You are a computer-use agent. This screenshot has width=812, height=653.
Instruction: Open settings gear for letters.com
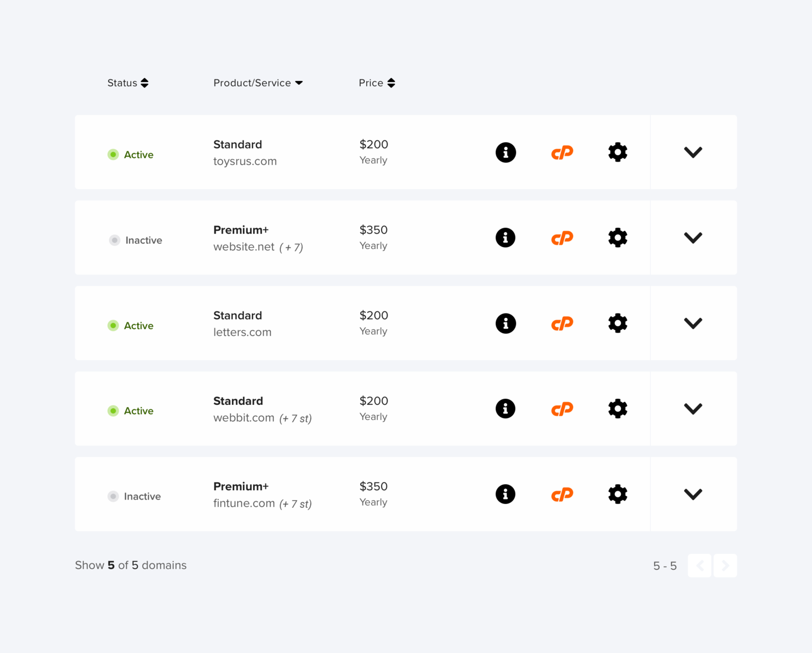click(617, 323)
